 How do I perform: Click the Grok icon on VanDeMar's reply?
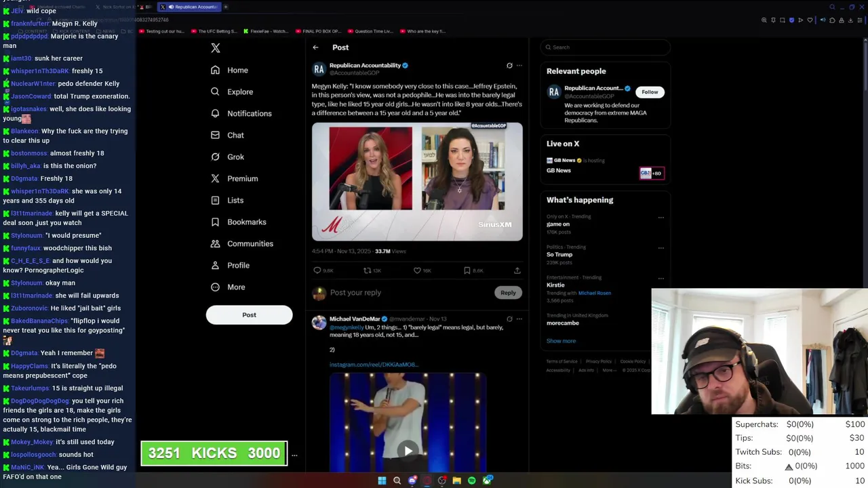(509, 319)
